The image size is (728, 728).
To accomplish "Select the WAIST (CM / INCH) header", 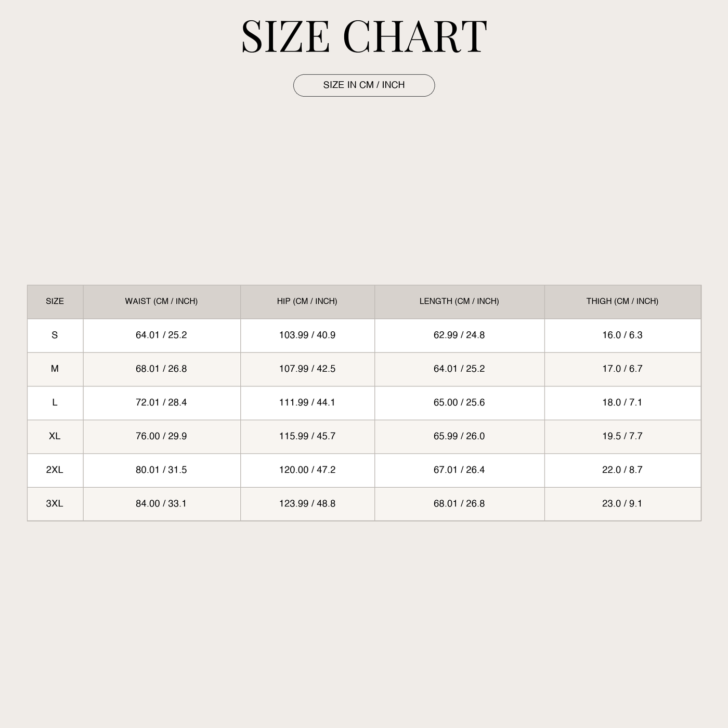I will click(162, 302).
